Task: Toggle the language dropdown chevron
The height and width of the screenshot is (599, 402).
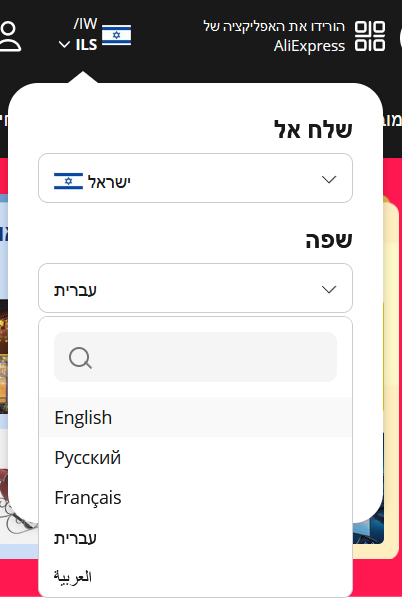Action: 329,289
